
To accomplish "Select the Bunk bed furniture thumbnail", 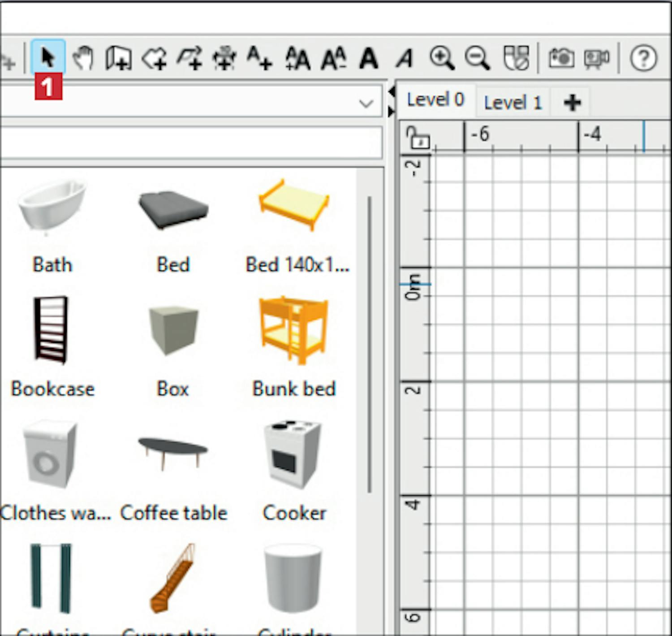I will click(x=294, y=331).
